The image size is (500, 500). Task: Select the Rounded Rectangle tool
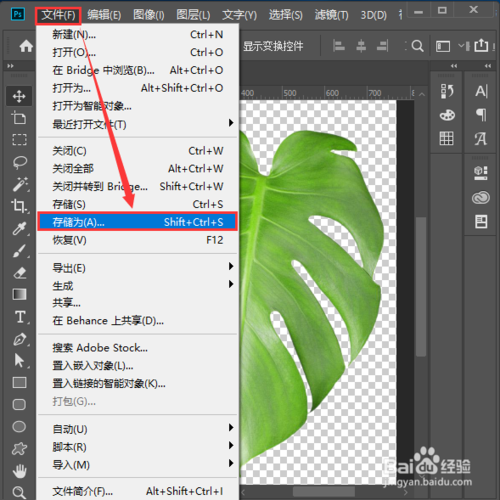point(19,404)
